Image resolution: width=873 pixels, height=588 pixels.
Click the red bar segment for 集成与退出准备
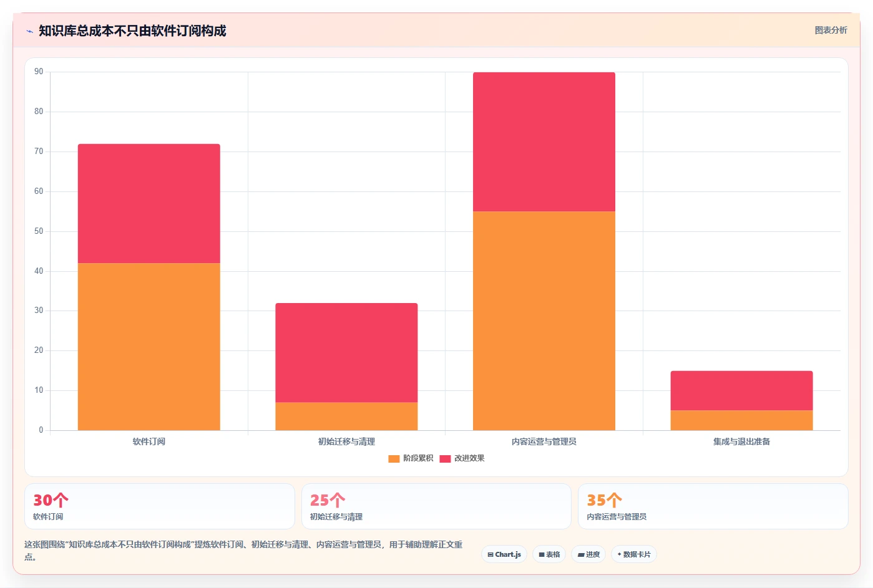741,390
